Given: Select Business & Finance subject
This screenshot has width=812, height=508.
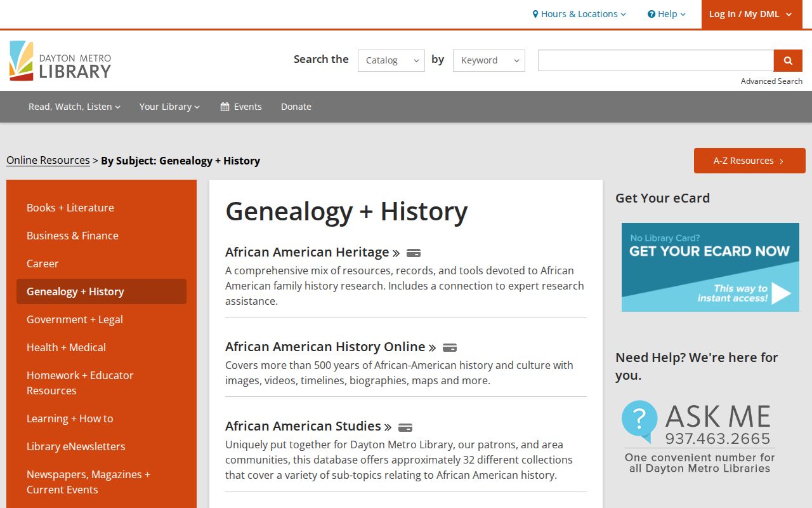Looking at the screenshot, I should click(101, 236).
